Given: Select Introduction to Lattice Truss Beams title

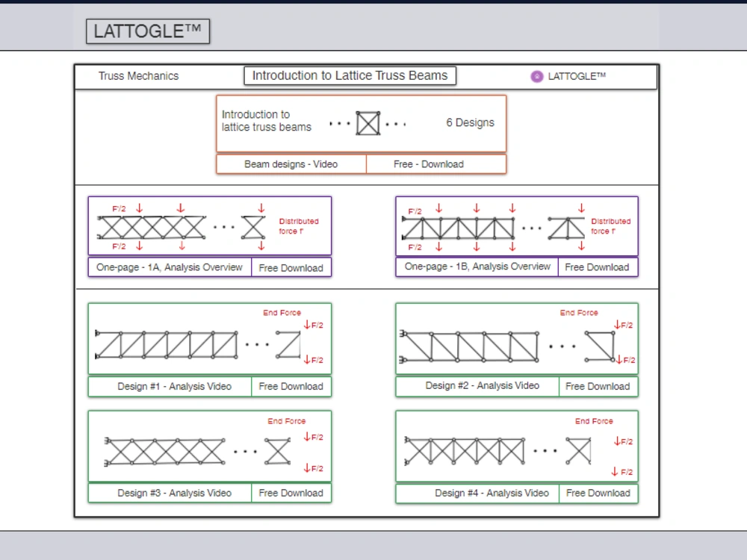Looking at the screenshot, I should click(350, 75).
